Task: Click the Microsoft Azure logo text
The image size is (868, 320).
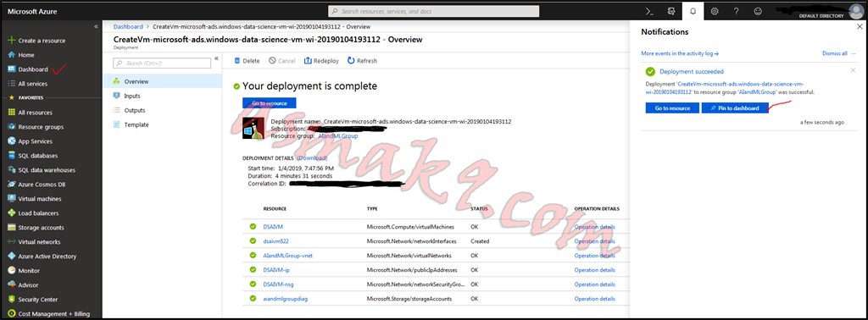Action: 32,11
